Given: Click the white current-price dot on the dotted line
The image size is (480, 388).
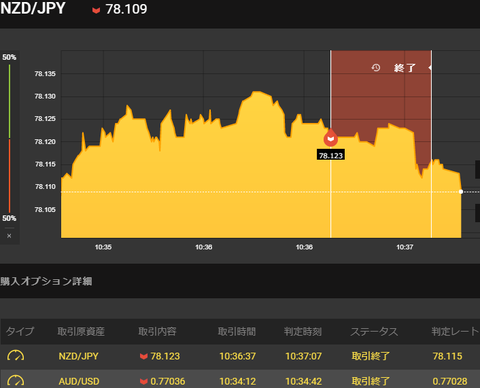Looking at the screenshot, I should [x=461, y=192].
